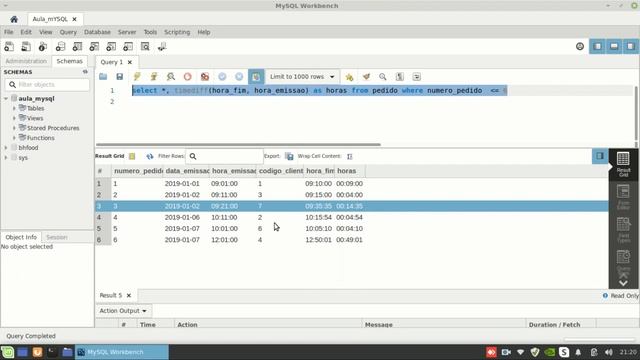Toggle result side panel button
640x360 pixels.
(600, 156)
